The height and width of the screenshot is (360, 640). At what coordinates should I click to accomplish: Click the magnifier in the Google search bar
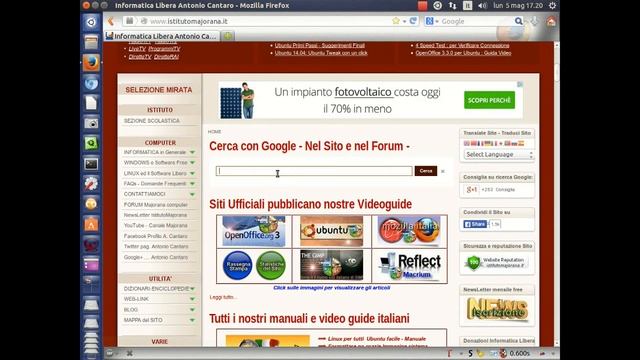[518, 21]
